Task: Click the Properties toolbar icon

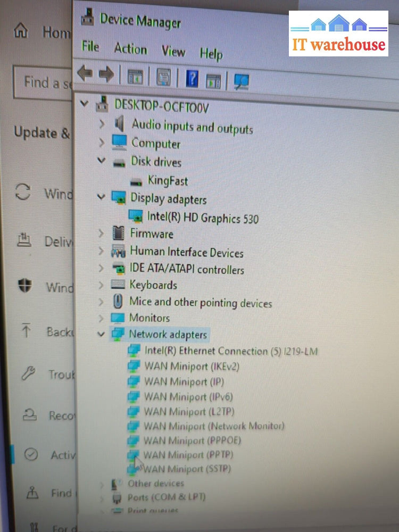Action: click(163, 78)
